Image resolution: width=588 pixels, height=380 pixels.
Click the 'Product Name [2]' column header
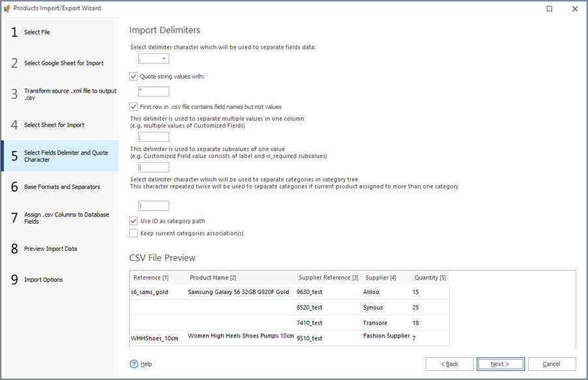point(213,278)
